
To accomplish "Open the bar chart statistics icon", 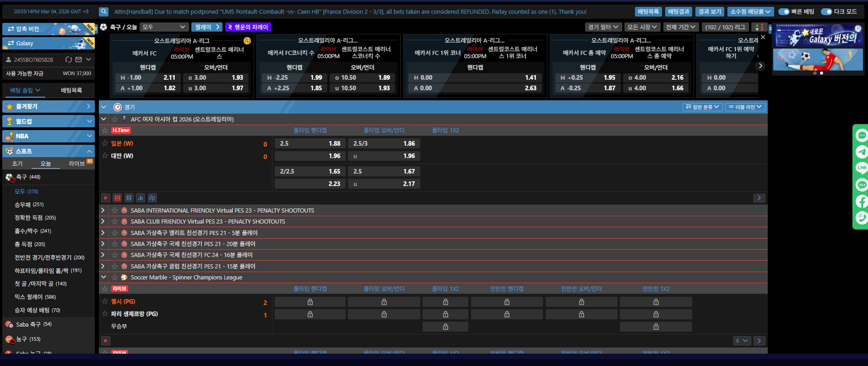I will coord(141,198).
